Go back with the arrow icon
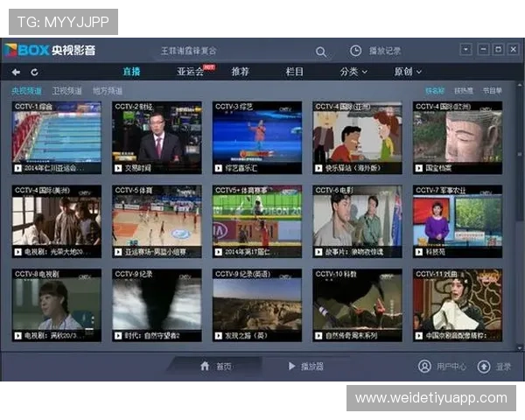525x420 pixels. [16, 72]
